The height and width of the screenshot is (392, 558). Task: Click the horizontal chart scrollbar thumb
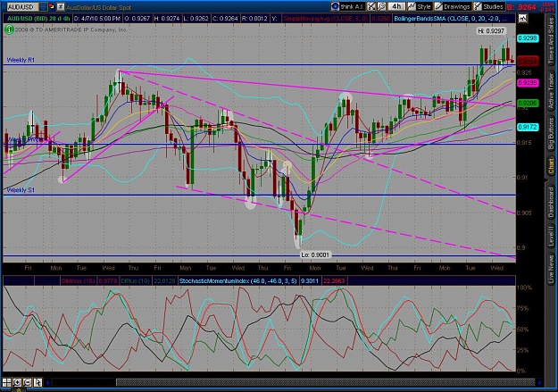tap(325, 383)
